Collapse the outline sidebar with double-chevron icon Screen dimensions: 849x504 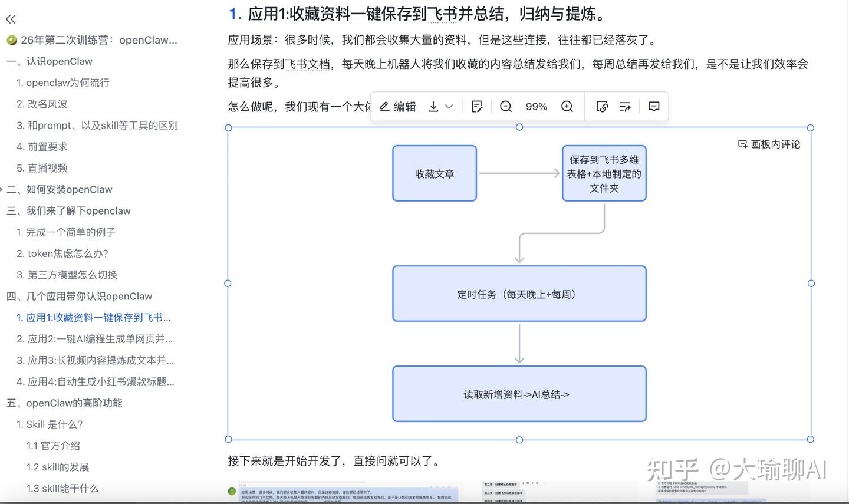coord(11,19)
